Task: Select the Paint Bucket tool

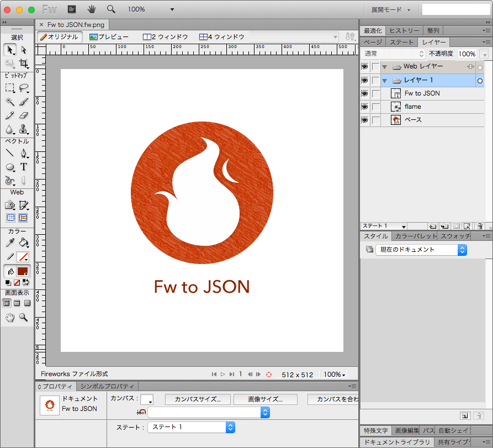Action: [24, 243]
